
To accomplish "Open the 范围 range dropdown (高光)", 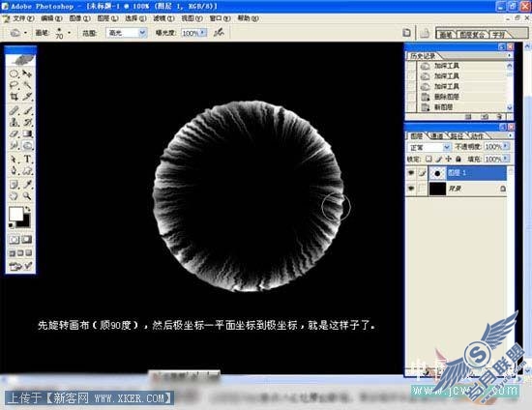I will click(126, 33).
